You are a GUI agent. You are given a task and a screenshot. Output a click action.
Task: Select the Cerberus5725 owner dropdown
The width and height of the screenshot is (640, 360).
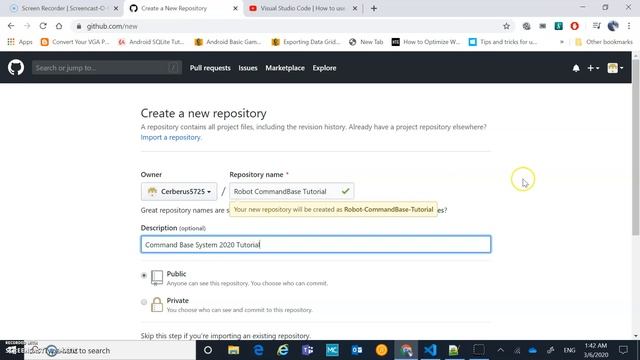(x=179, y=191)
